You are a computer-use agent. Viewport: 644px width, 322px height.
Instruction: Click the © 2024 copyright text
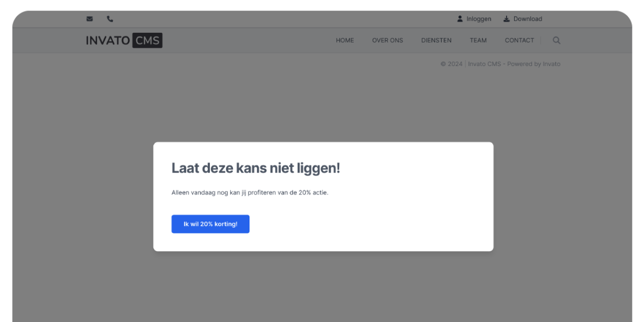tap(451, 64)
